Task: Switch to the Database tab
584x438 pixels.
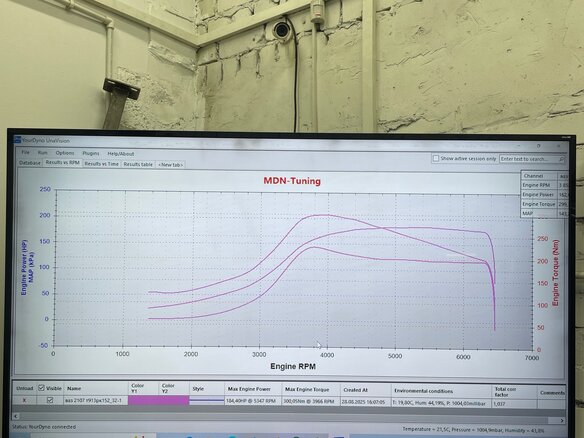Action: pyautogui.click(x=30, y=163)
